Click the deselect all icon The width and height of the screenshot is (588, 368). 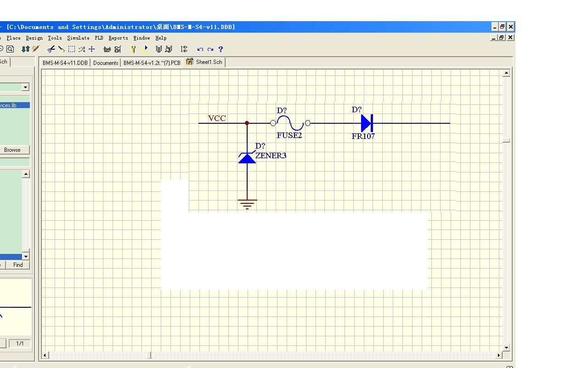point(82,49)
